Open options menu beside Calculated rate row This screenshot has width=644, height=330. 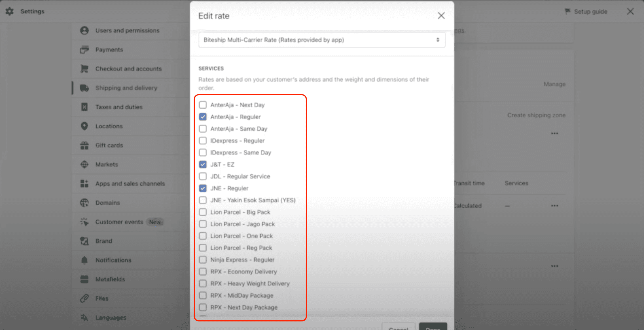pyautogui.click(x=555, y=206)
